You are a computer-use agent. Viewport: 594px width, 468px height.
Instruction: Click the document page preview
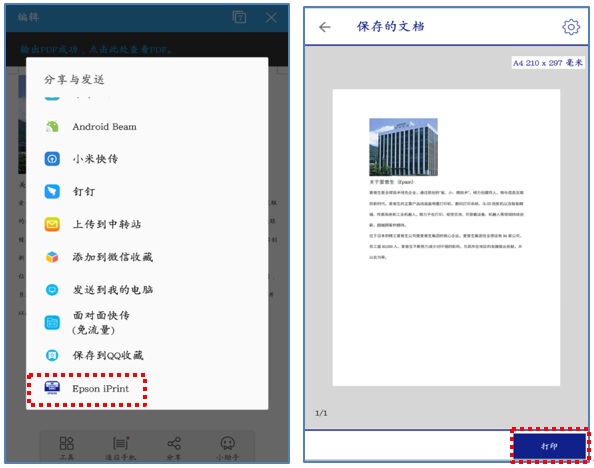coord(446,238)
